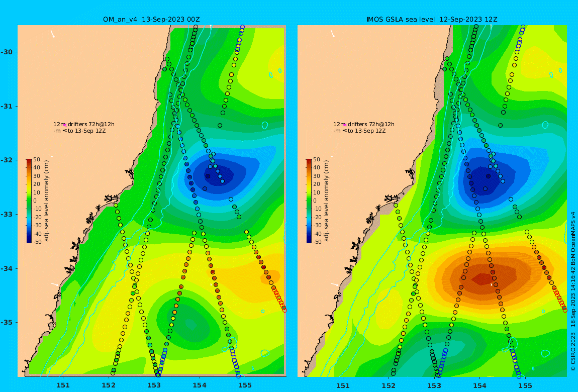
Task: Select the '-34' latitude tick label
Action: pos(7,268)
